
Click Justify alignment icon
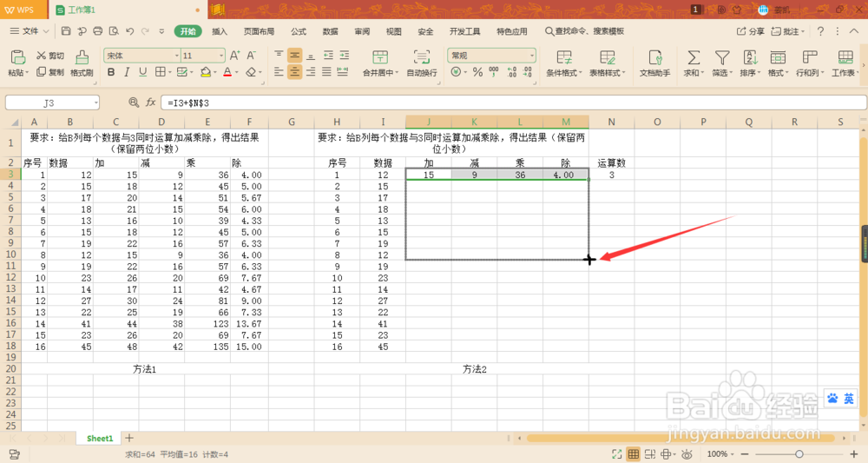pos(326,72)
